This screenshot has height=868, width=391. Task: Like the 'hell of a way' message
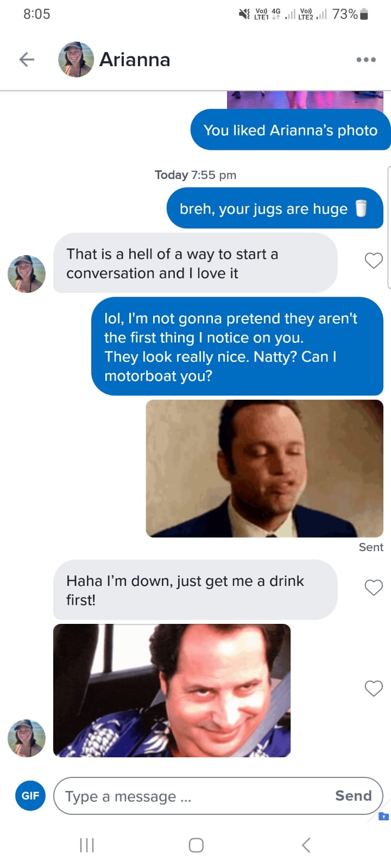click(x=374, y=261)
